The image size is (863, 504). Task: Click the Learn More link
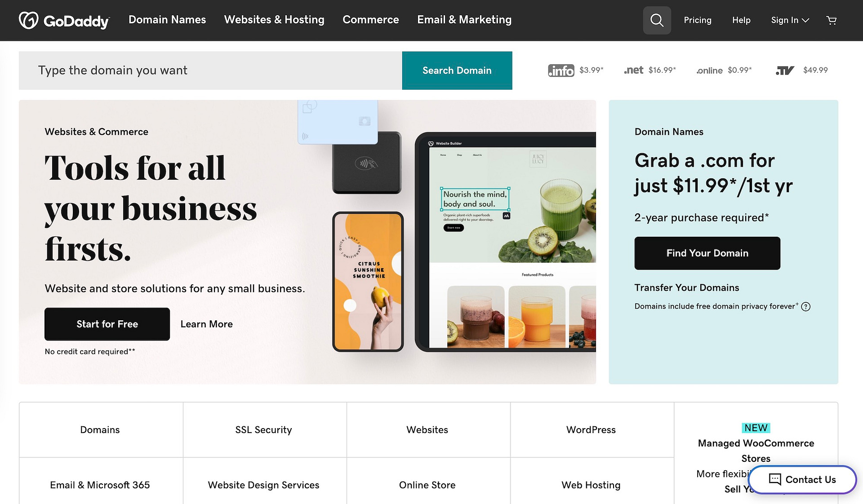tap(206, 324)
